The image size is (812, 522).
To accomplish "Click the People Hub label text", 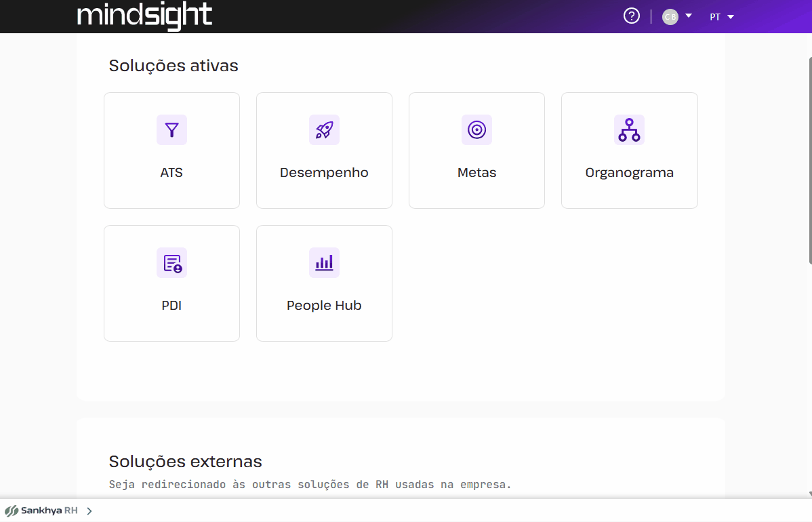I will pyautogui.click(x=324, y=306).
